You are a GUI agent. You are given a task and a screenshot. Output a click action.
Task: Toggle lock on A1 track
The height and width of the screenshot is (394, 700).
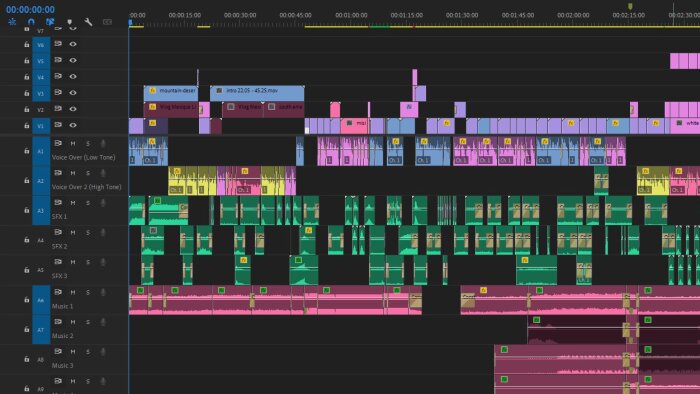[27, 151]
